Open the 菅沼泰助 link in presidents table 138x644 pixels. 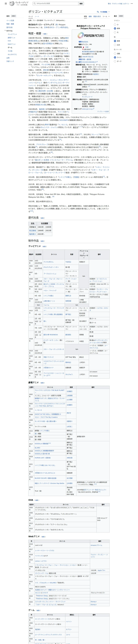(33, 231)
